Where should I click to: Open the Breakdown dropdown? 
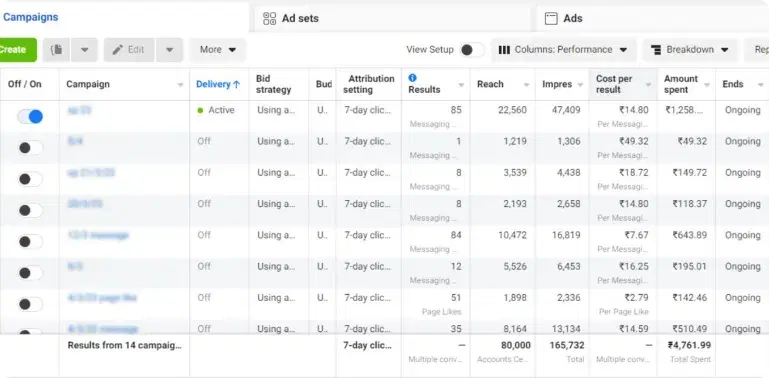click(x=690, y=50)
